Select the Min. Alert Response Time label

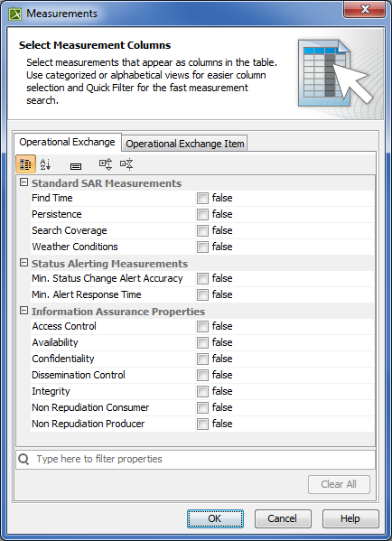87,294
